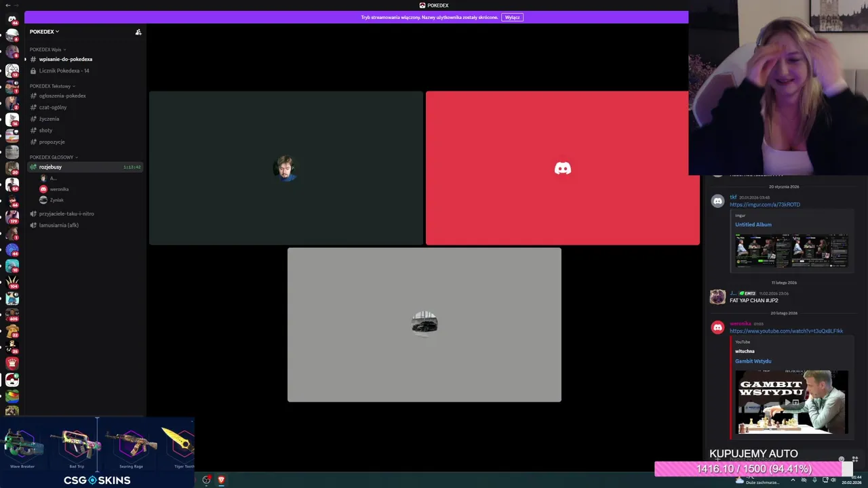Open Discord direct messages home icon
868x488 pixels.
[12, 19]
